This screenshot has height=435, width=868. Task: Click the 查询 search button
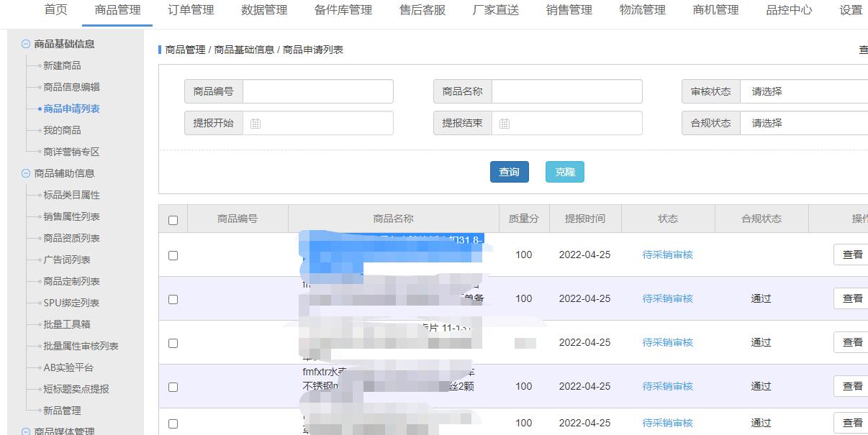510,173
